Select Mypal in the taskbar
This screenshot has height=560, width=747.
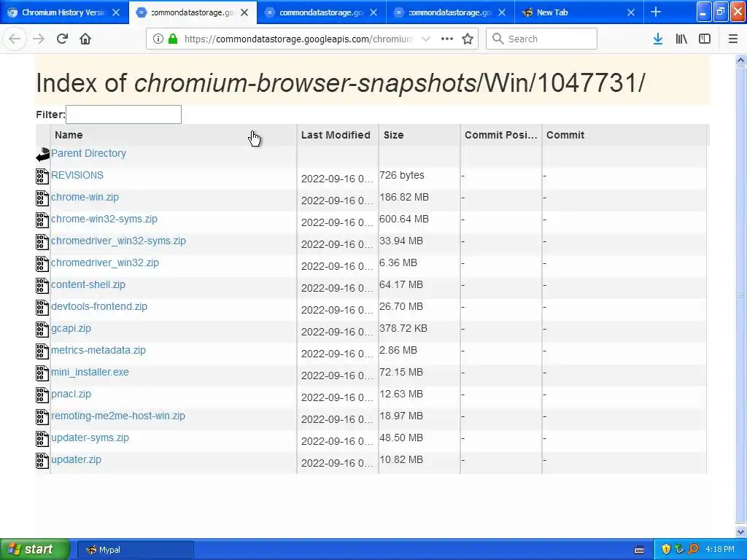[x=135, y=550]
